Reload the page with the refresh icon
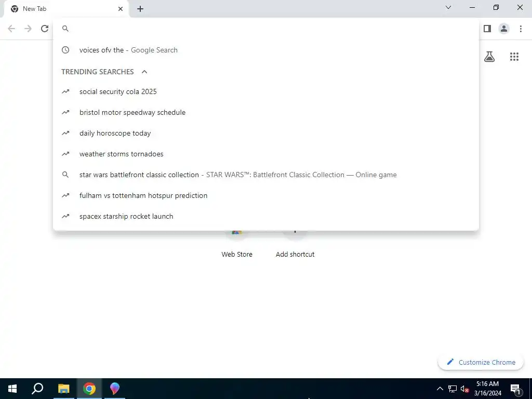This screenshot has width=532, height=399. 45,29
